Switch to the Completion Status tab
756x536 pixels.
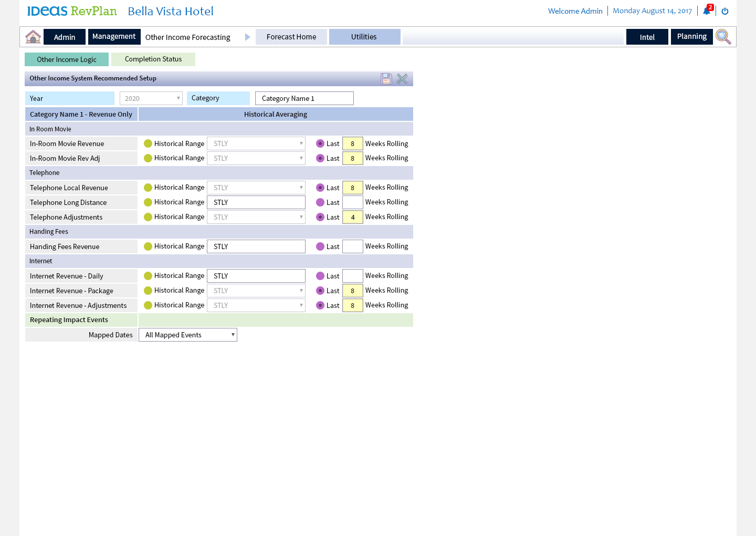[153, 59]
